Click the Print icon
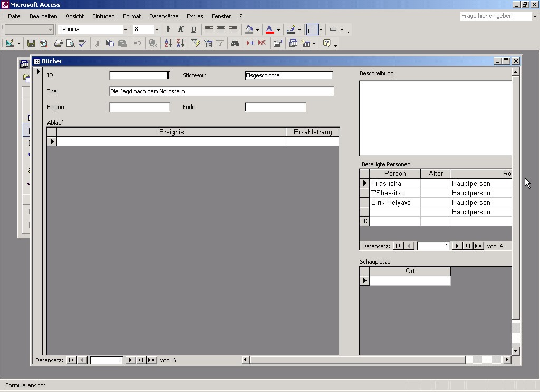The height and width of the screenshot is (392, 540). 59,43
